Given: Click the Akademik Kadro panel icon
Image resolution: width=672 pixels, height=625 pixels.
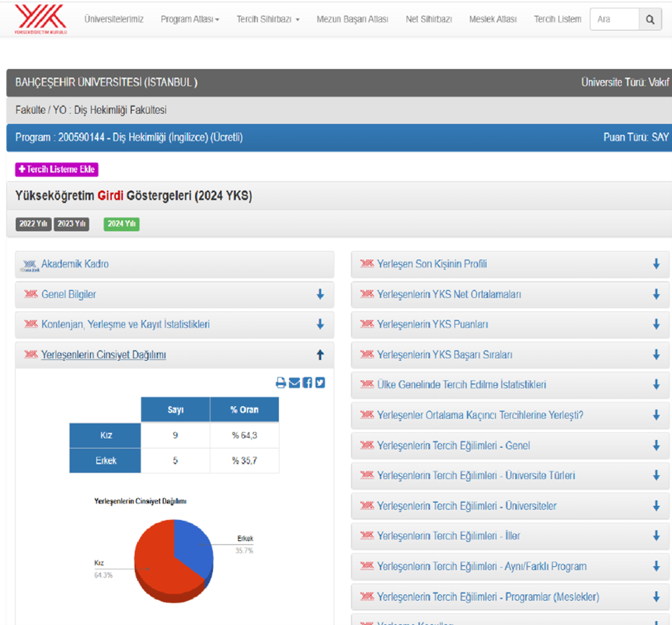Looking at the screenshot, I should coord(31,264).
